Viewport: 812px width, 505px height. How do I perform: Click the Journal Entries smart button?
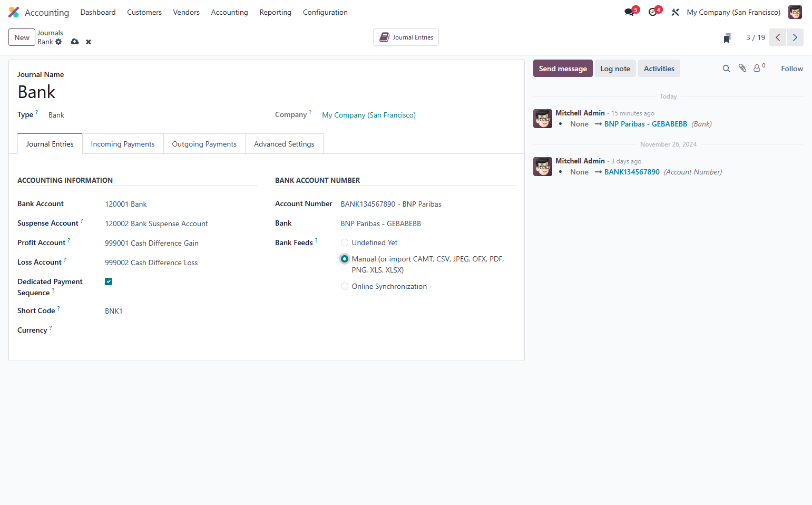point(406,37)
